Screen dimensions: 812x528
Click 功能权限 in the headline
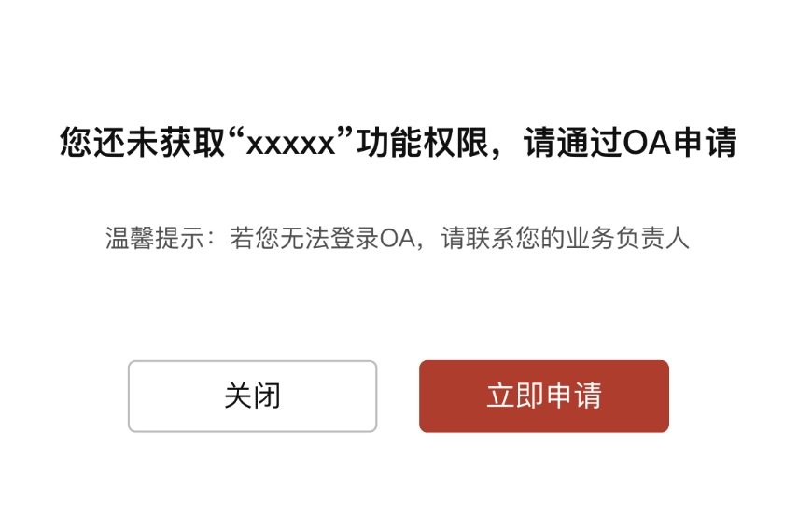[x=423, y=142]
